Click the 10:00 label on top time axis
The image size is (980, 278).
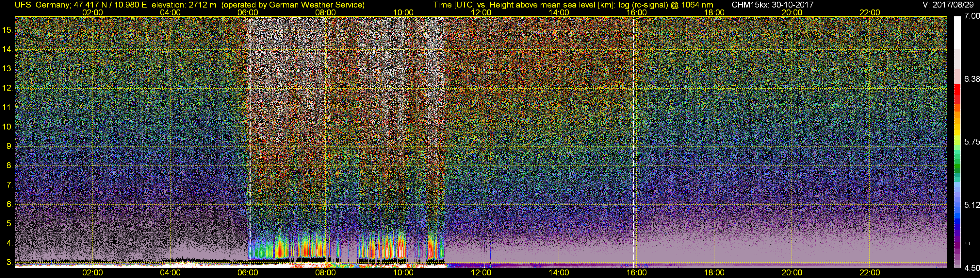tap(403, 12)
